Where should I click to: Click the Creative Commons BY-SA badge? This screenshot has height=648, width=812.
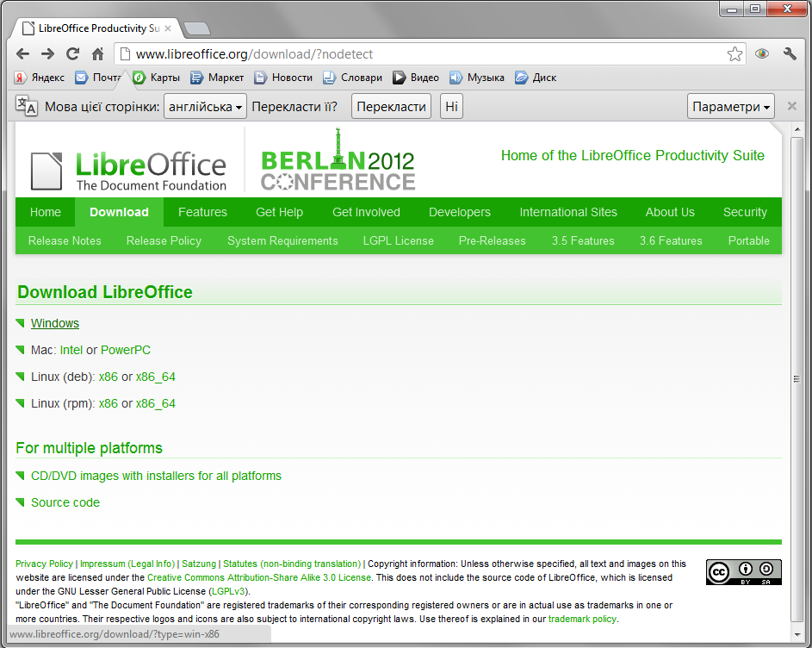(x=744, y=572)
